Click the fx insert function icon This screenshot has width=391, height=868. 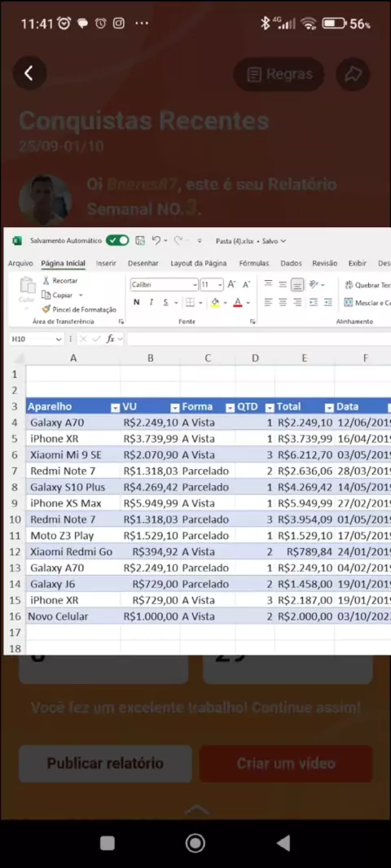pyautogui.click(x=111, y=339)
